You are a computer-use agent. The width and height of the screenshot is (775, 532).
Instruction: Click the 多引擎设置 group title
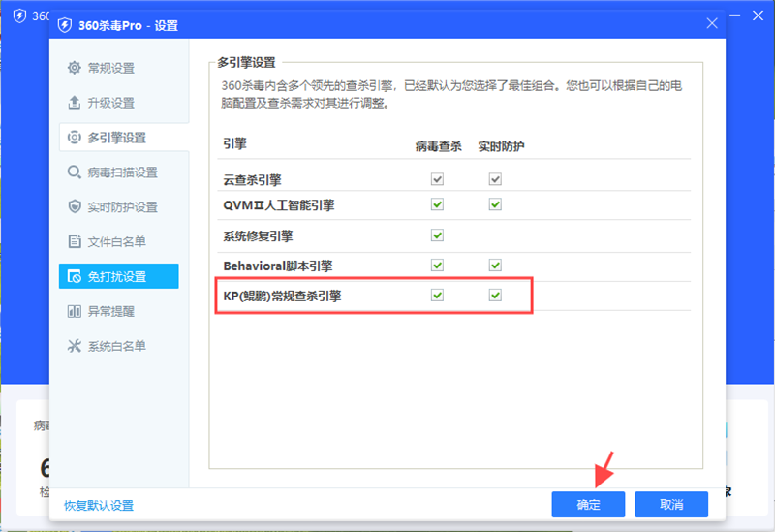(247, 63)
